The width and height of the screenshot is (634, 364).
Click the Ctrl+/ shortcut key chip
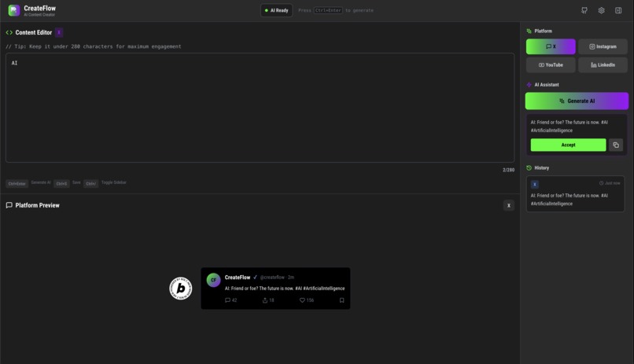click(91, 184)
